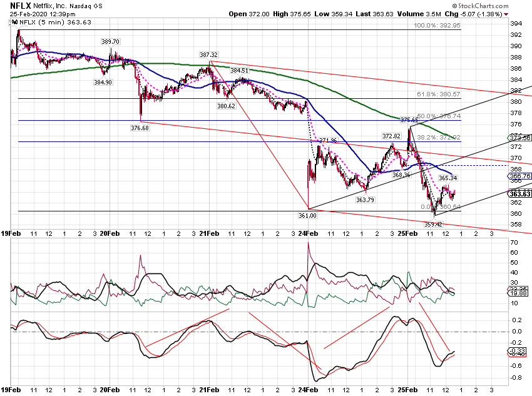Image resolution: width=532 pixels, height=396 pixels.
Task: Click the 387.32 peak price label
Action: (x=208, y=55)
